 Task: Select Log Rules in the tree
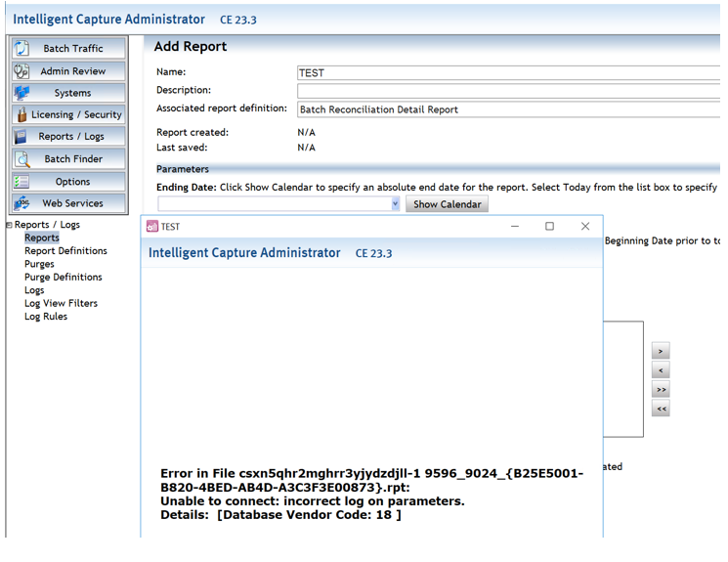pyautogui.click(x=46, y=317)
